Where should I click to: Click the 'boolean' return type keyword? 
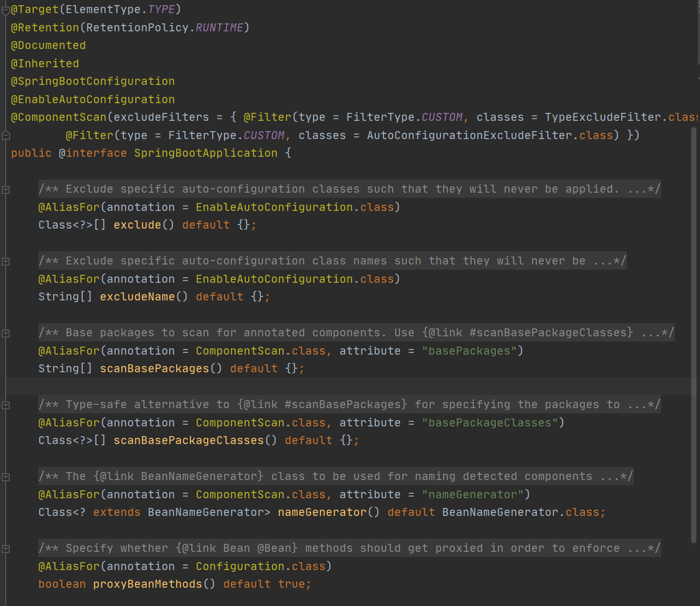pos(62,584)
